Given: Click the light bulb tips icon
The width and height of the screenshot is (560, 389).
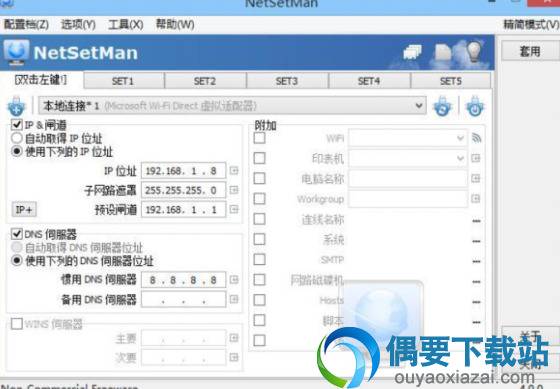Looking at the screenshot, I should tap(474, 52).
